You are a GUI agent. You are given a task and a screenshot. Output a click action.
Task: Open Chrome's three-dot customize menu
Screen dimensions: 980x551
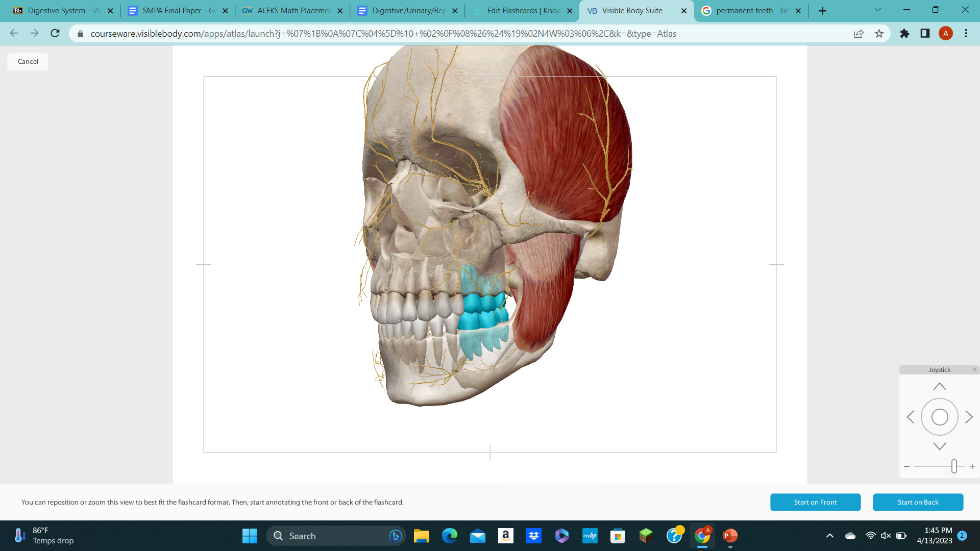coord(965,34)
